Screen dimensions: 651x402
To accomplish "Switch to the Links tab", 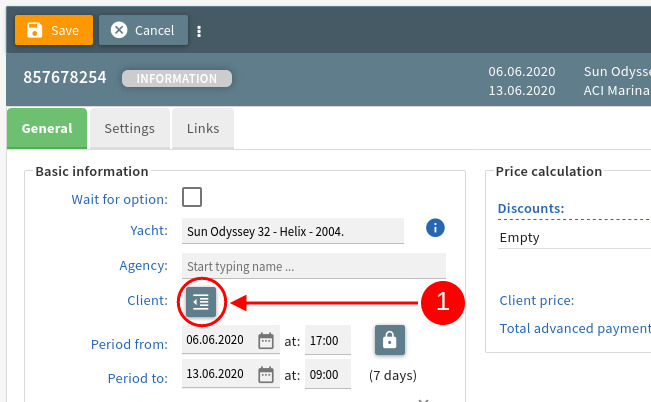I will coord(203,128).
